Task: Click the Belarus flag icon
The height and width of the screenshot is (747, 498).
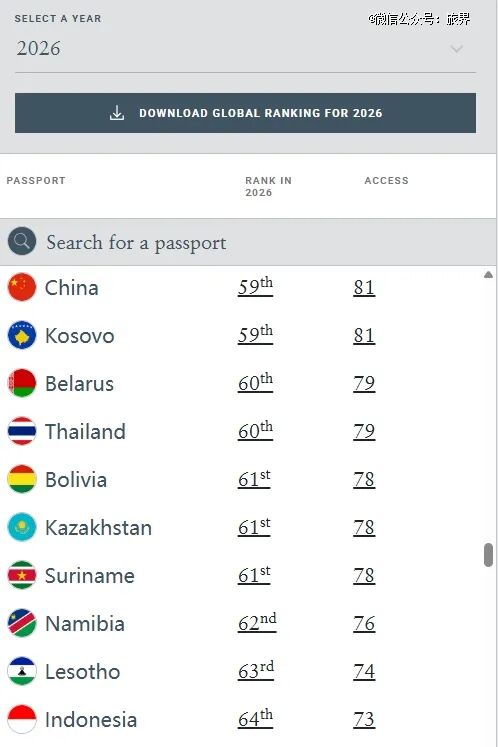Action: click(22, 384)
